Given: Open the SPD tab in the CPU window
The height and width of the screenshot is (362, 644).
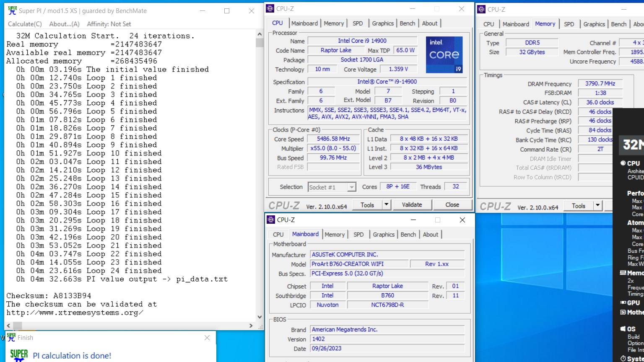Looking at the screenshot, I should (x=358, y=23).
